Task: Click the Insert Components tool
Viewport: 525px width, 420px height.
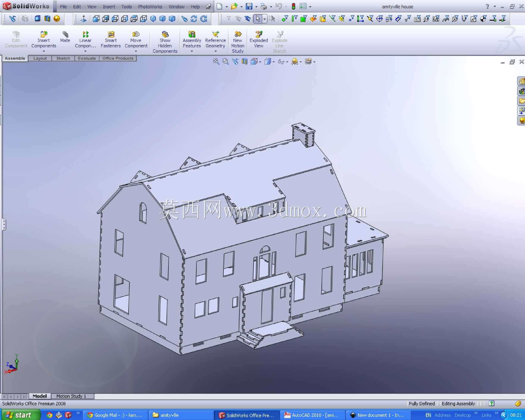Action: 44,39
